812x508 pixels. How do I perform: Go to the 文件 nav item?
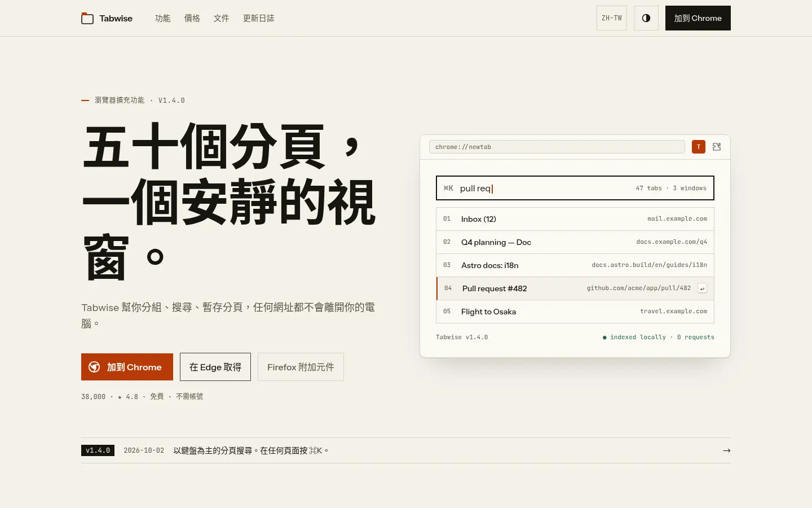[222, 18]
